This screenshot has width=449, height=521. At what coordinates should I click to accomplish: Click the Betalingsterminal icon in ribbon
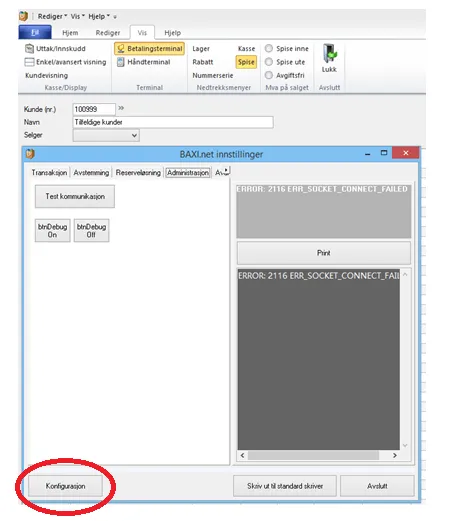tap(121, 49)
